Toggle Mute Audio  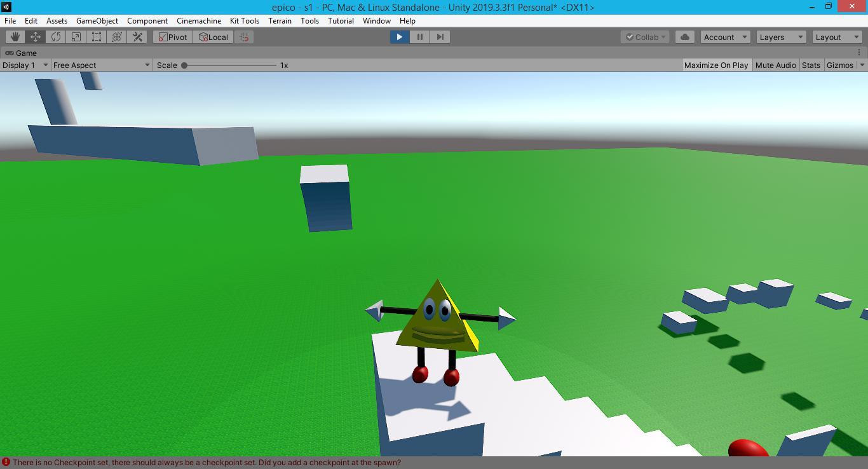[x=775, y=65]
